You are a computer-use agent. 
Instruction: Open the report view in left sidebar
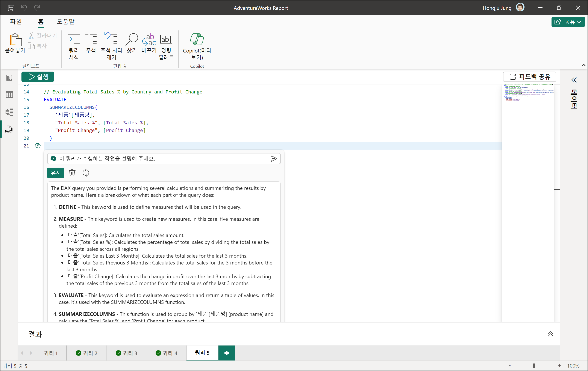click(9, 78)
